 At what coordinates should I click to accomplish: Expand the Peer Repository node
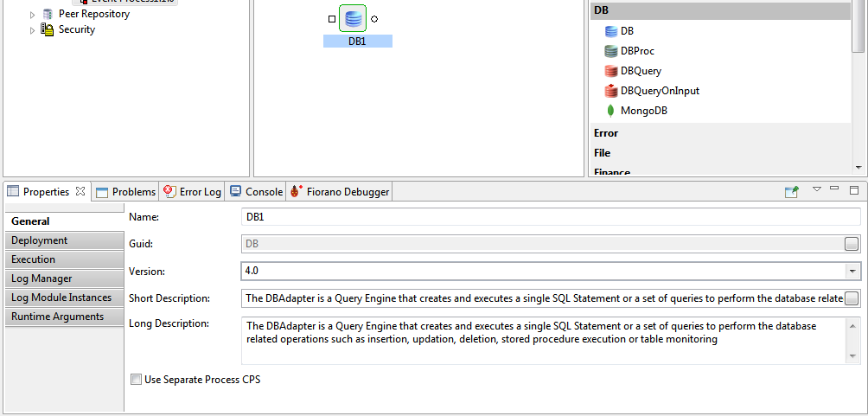pyautogui.click(x=33, y=15)
